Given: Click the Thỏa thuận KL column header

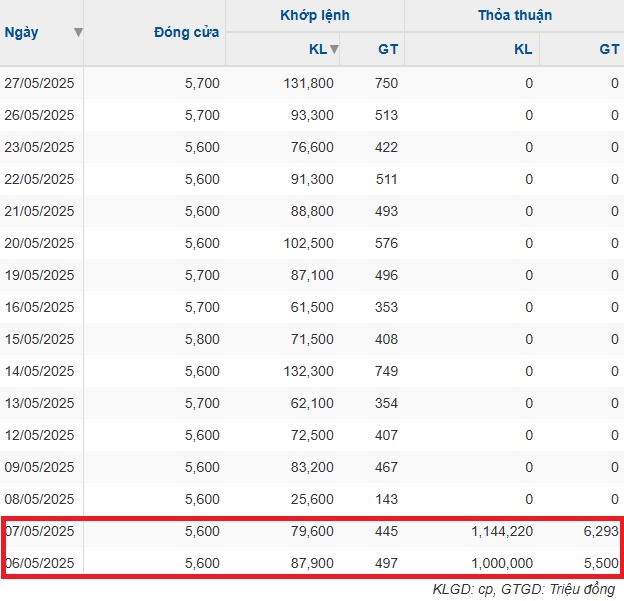Looking at the screenshot, I should (x=523, y=49).
